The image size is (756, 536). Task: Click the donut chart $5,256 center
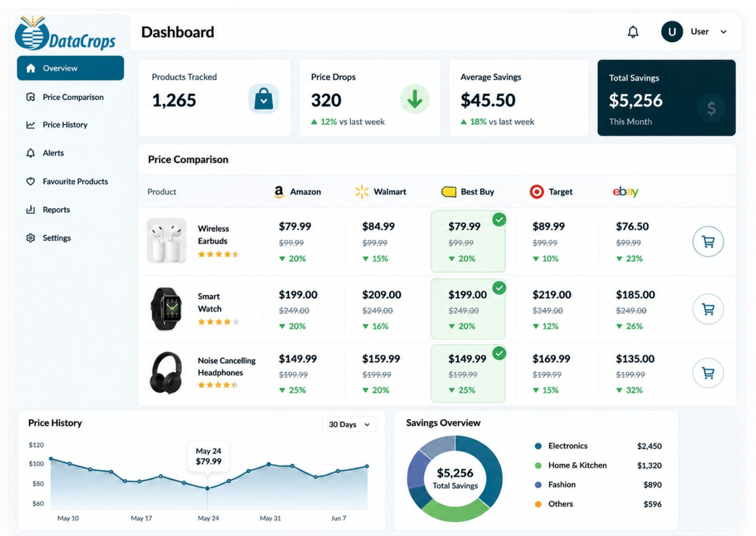coord(455,478)
